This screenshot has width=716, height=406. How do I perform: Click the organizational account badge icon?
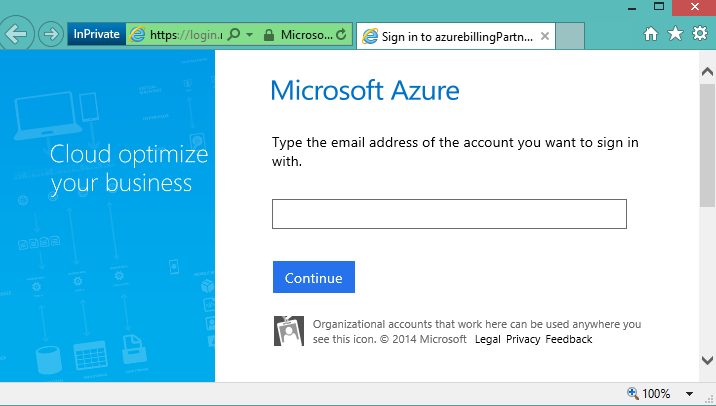(x=288, y=331)
